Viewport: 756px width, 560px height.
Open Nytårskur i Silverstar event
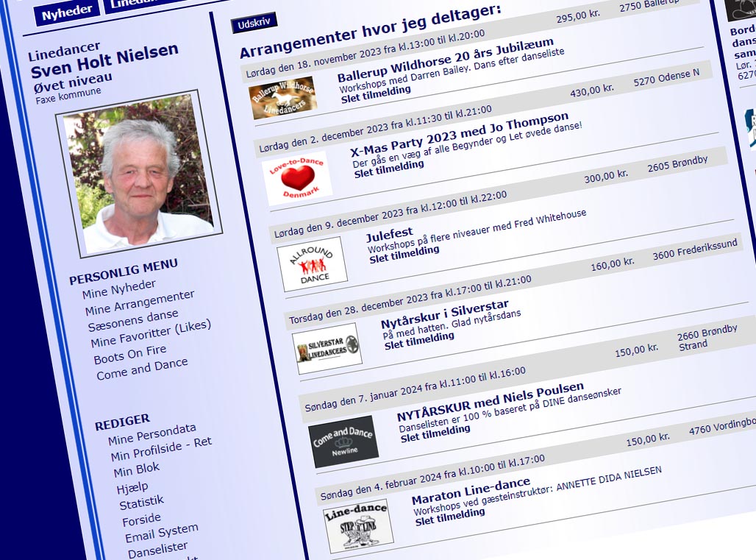(x=444, y=314)
